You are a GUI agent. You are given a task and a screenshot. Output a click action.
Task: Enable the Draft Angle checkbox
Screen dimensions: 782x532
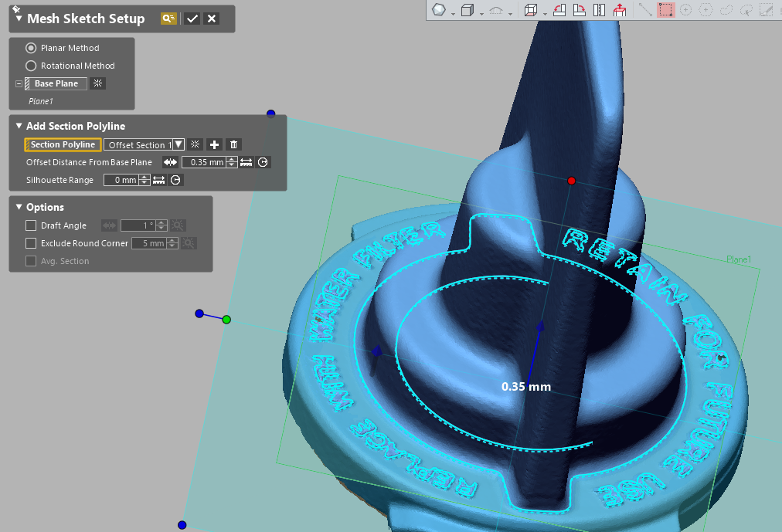pos(30,225)
